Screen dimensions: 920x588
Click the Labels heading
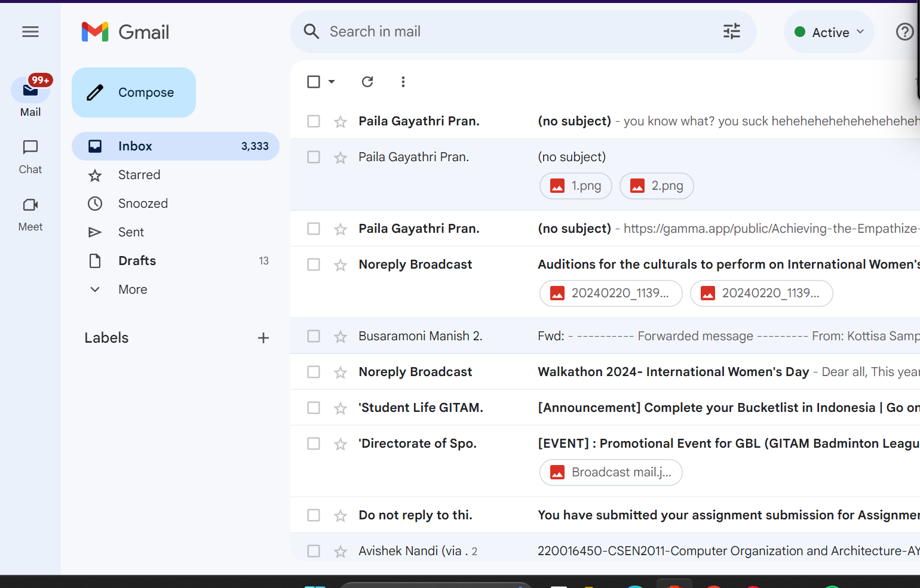pos(106,338)
